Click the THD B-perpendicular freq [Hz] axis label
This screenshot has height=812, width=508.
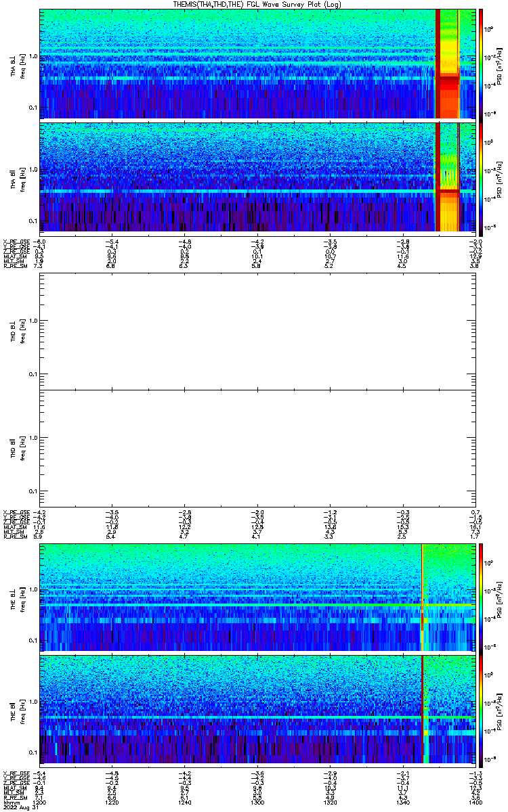(x=24, y=330)
